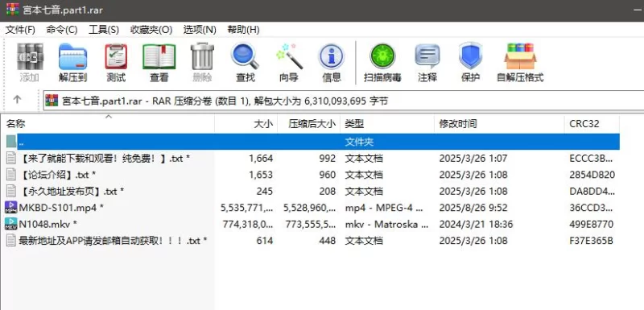Click the 添加 (Add) toolbar icon
Viewport: 644px width, 310px height.
click(x=30, y=56)
